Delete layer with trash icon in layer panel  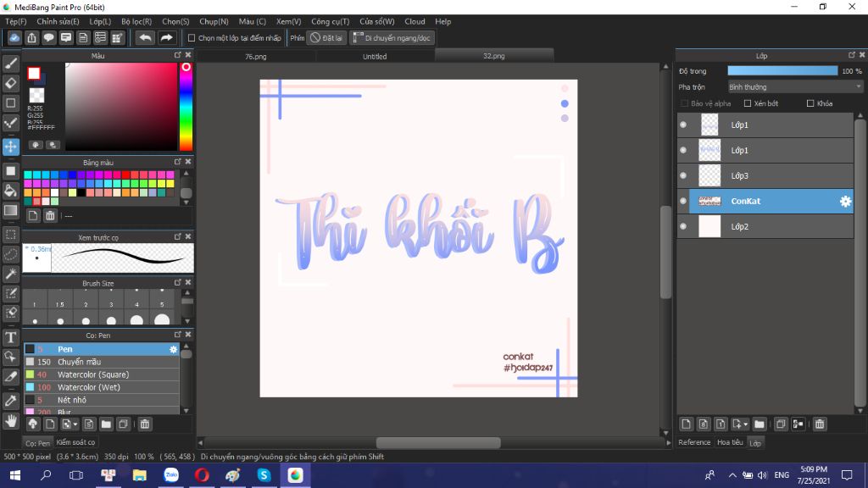(820, 424)
